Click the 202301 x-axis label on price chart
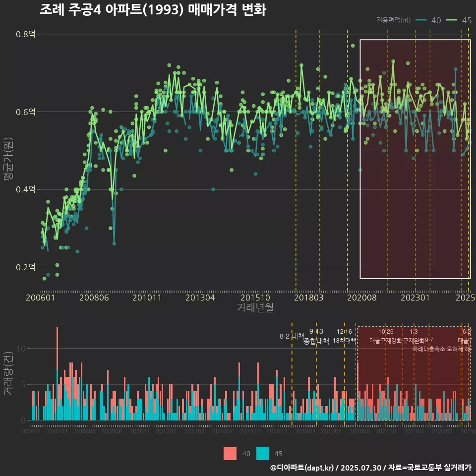Image resolution: width=476 pixels, height=476 pixels. [415, 297]
